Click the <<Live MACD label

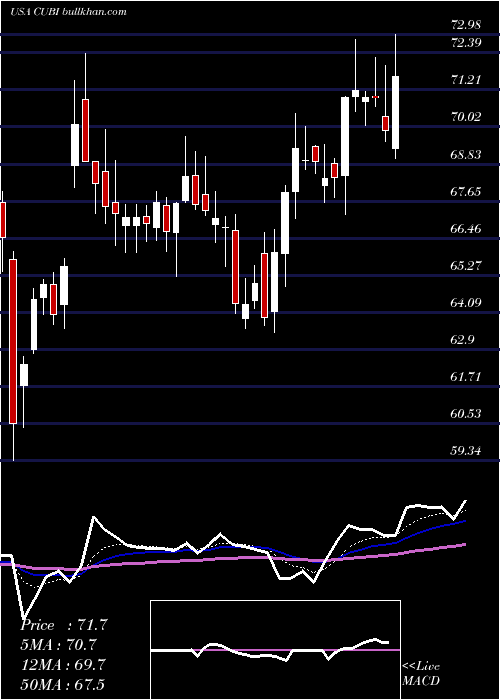[421, 674]
